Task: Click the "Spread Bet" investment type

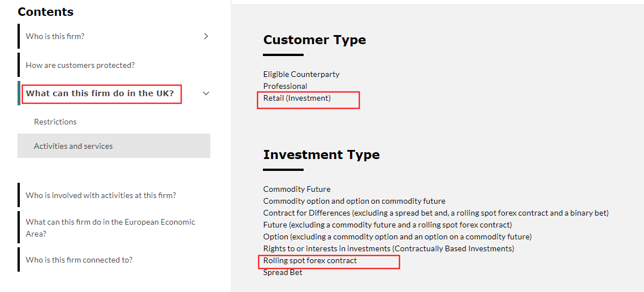Action: point(283,272)
